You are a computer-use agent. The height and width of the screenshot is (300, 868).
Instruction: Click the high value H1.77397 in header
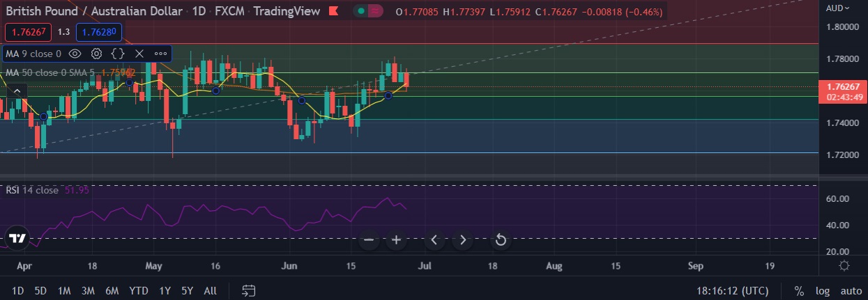(x=465, y=12)
